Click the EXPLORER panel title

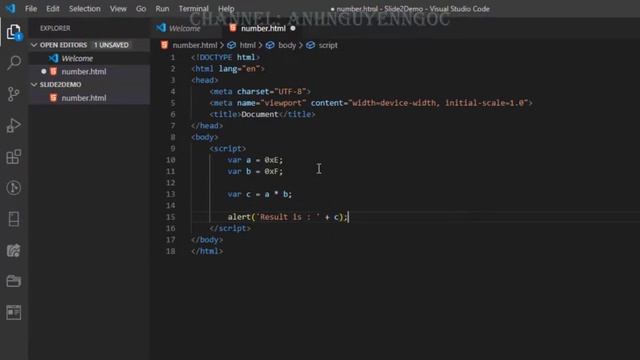[x=55, y=28]
